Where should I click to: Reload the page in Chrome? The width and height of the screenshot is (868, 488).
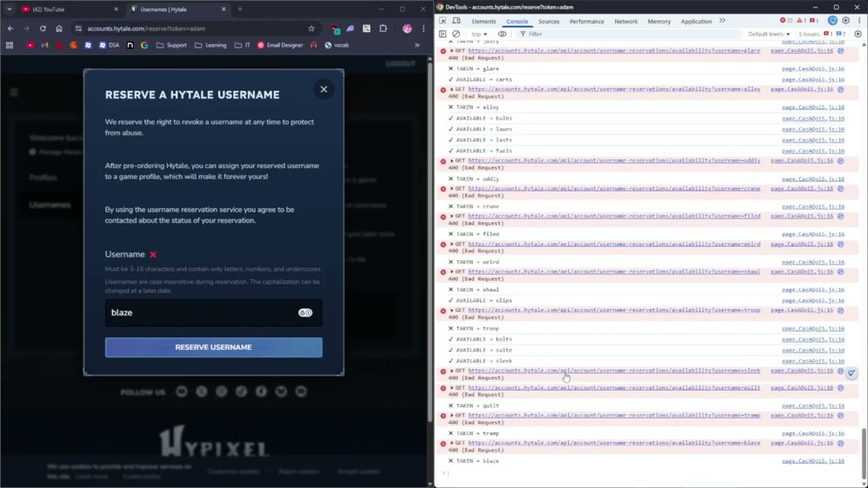click(x=43, y=28)
